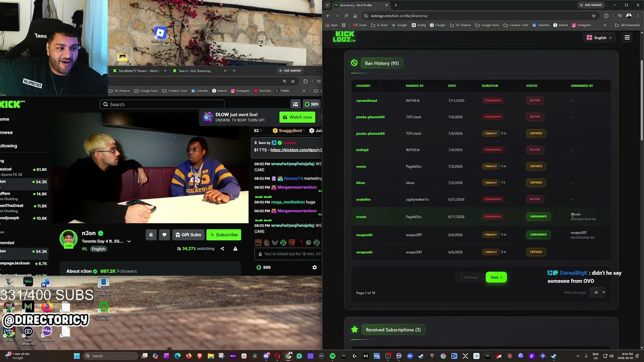Viewport: 644px width, 362px height.
Task: Share the n3on stream
Action: tap(222, 248)
